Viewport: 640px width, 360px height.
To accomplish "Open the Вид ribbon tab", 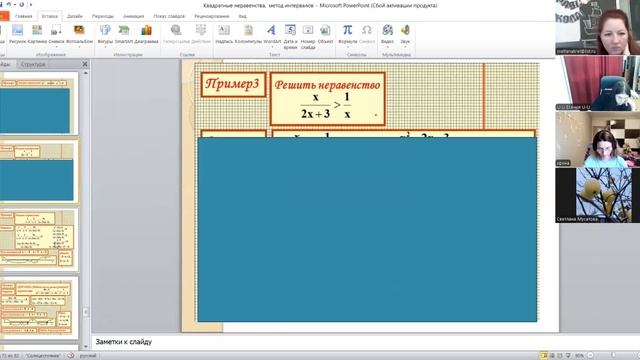I will click(242, 16).
